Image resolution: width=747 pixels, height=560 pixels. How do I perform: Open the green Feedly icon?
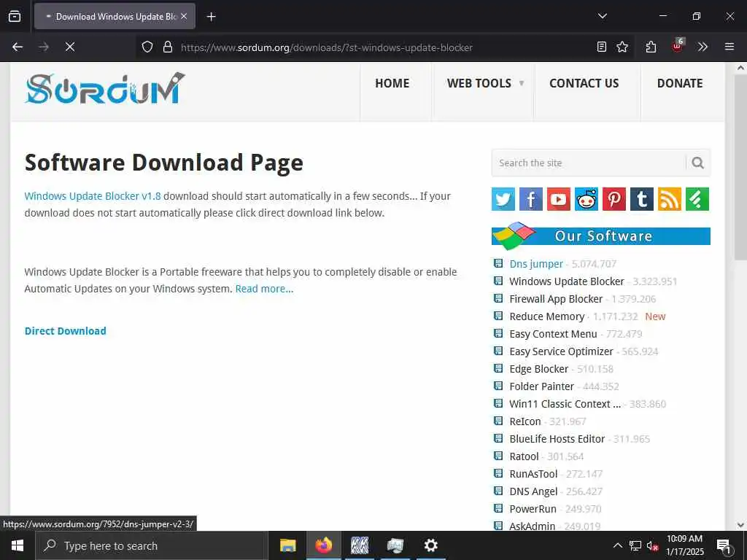(x=697, y=198)
